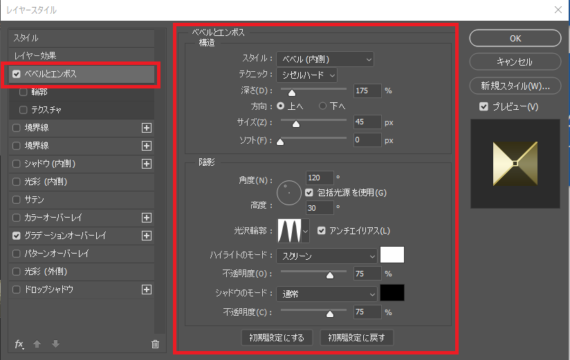Move effect up with arrow icon
The width and height of the screenshot is (570, 360).
37,344
